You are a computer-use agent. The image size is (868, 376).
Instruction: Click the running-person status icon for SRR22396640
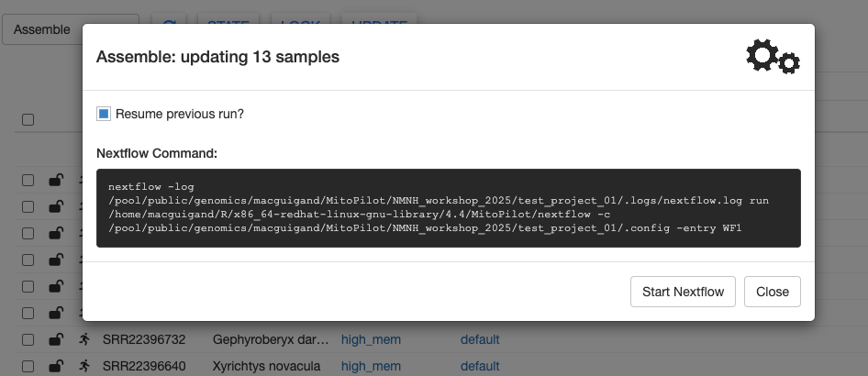pyautogui.click(x=84, y=366)
